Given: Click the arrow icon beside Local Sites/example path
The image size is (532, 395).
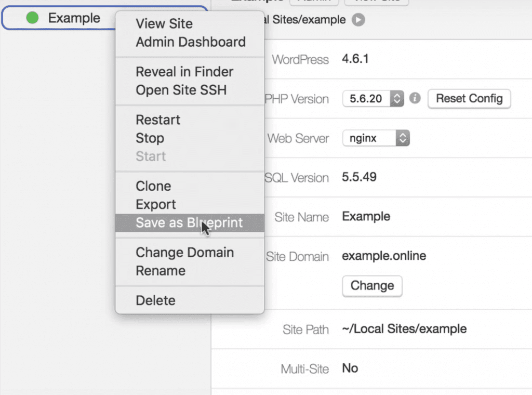Looking at the screenshot, I should [x=358, y=20].
